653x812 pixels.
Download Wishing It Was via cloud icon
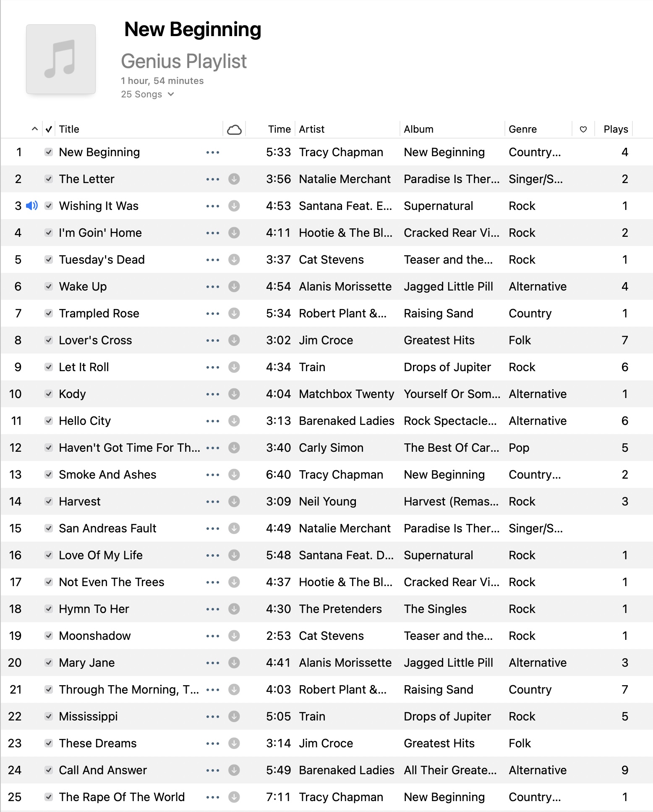234,206
